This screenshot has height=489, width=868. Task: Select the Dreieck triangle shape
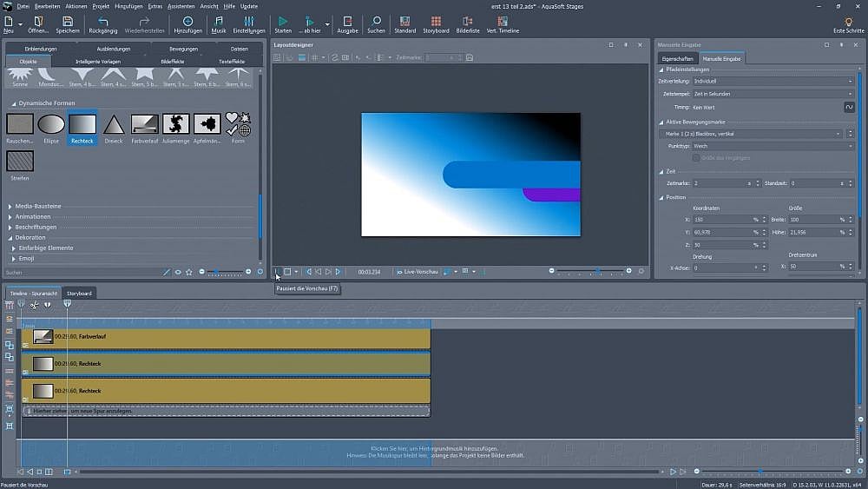point(113,125)
